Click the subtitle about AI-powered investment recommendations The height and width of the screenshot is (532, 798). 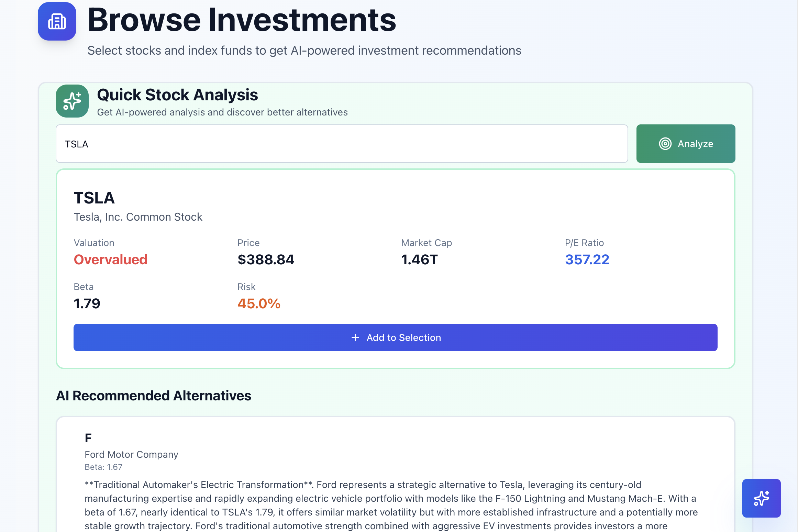coord(304,51)
